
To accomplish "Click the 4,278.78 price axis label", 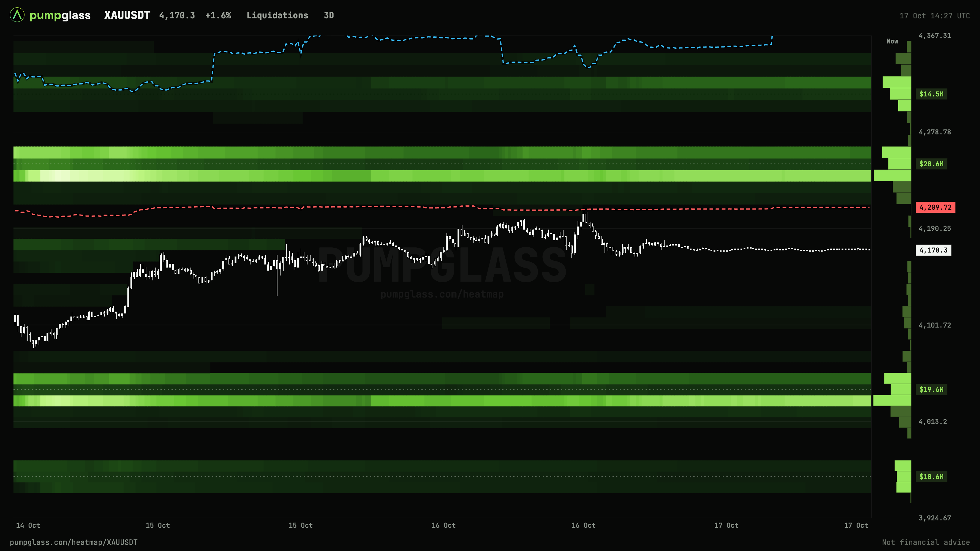I will click(935, 132).
